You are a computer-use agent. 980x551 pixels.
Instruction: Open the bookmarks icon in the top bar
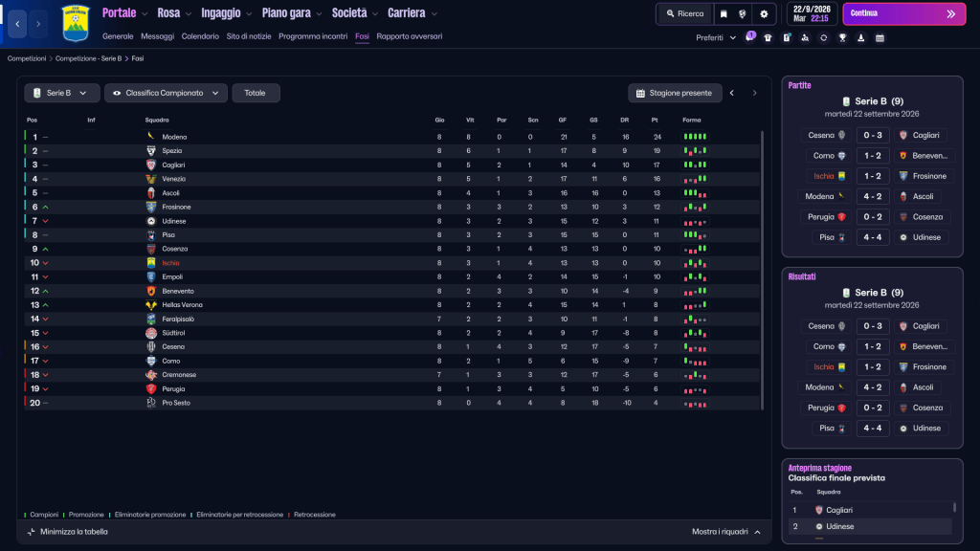[x=724, y=13]
